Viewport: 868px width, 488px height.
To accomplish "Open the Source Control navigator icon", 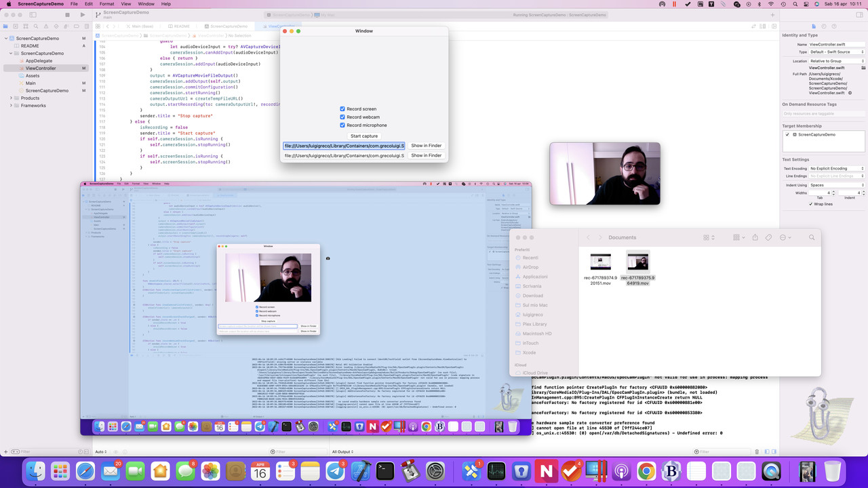I will (x=16, y=26).
